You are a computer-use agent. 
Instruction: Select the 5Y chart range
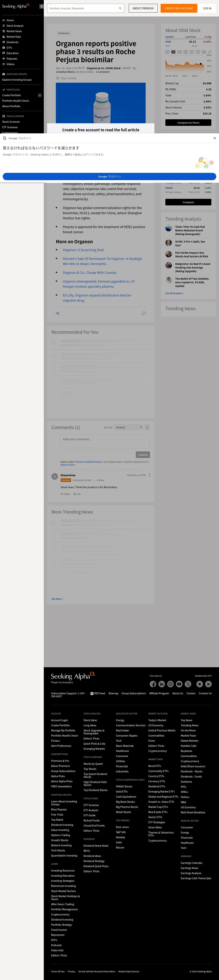(x=198, y=52)
